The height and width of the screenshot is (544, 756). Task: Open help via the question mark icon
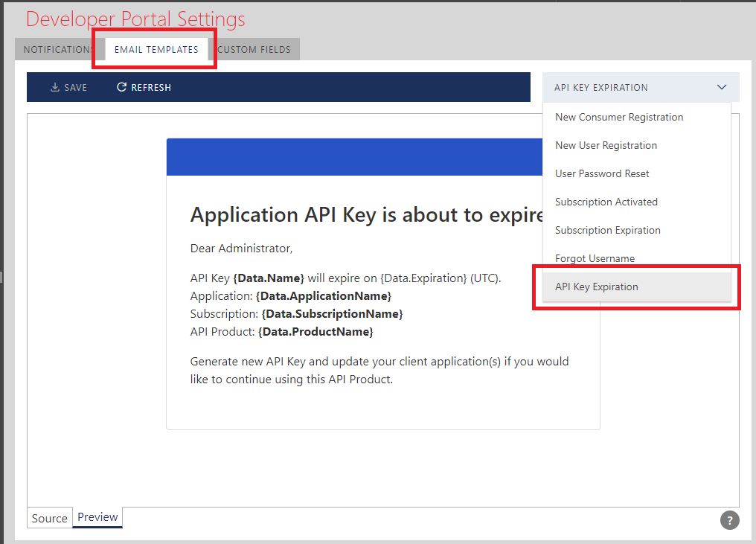pyautogui.click(x=730, y=520)
